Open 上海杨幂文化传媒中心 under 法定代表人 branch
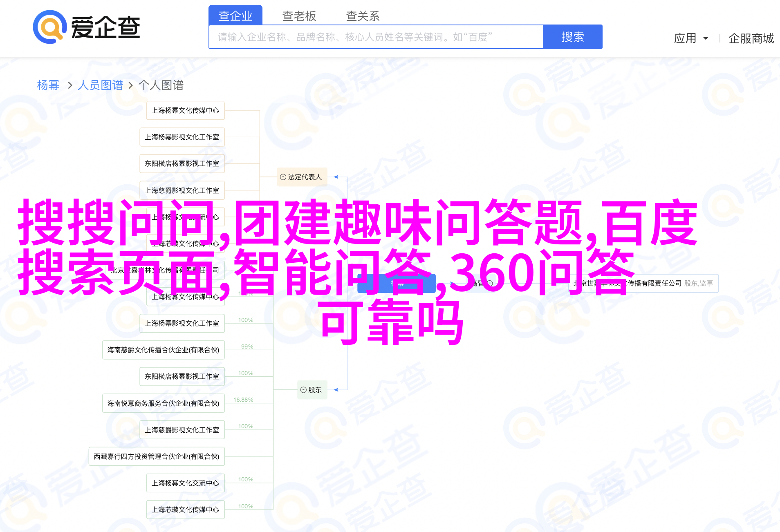Screen dimensions: 780x532 186,110
